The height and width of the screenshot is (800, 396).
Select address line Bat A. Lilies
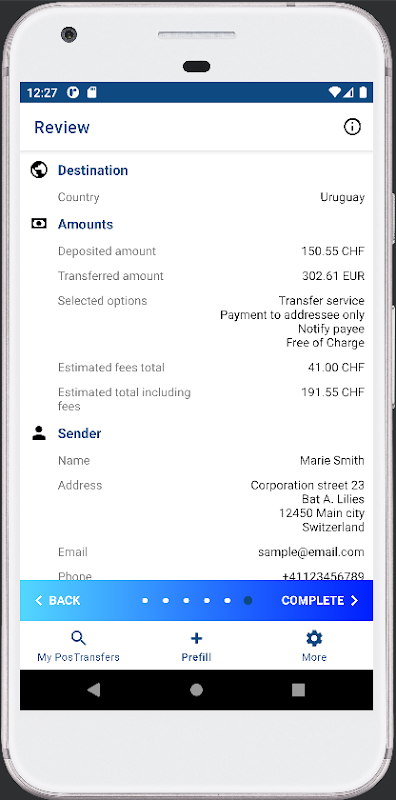(x=333, y=498)
